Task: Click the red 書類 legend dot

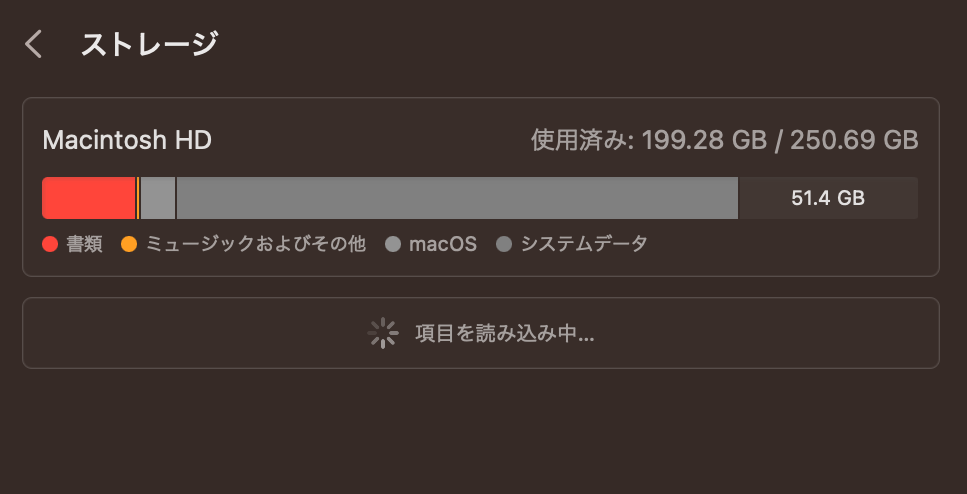Action: click(50, 244)
